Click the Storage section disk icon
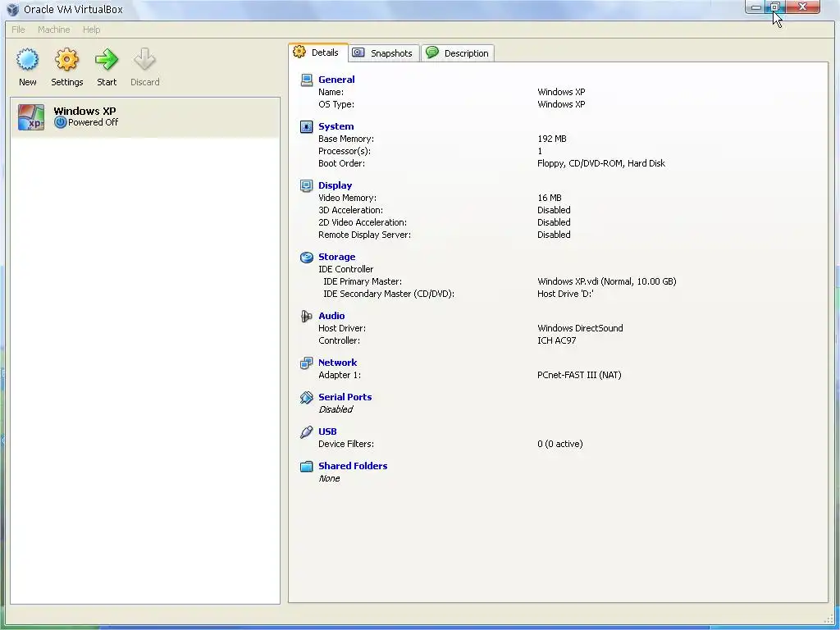The height and width of the screenshot is (630, 840). (307, 257)
